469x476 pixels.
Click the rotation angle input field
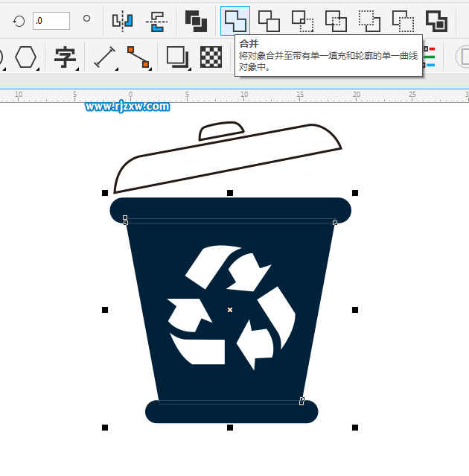point(51,21)
